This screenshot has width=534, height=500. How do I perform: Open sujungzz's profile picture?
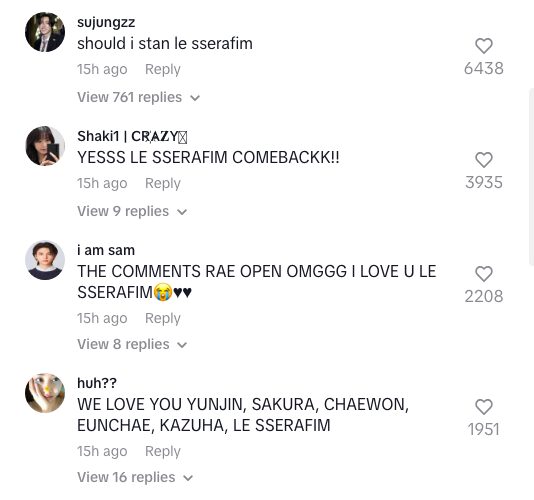tap(45, 32)
